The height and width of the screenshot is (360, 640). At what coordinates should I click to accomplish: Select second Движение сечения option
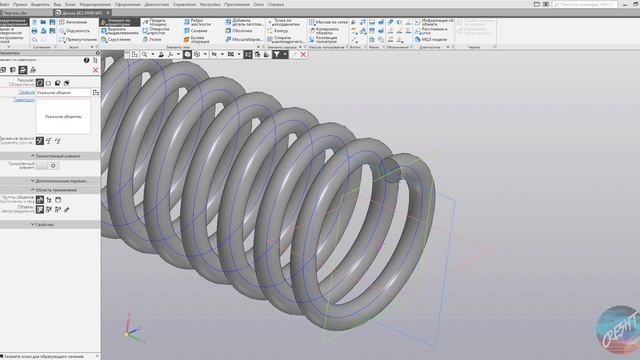(49, 141)
